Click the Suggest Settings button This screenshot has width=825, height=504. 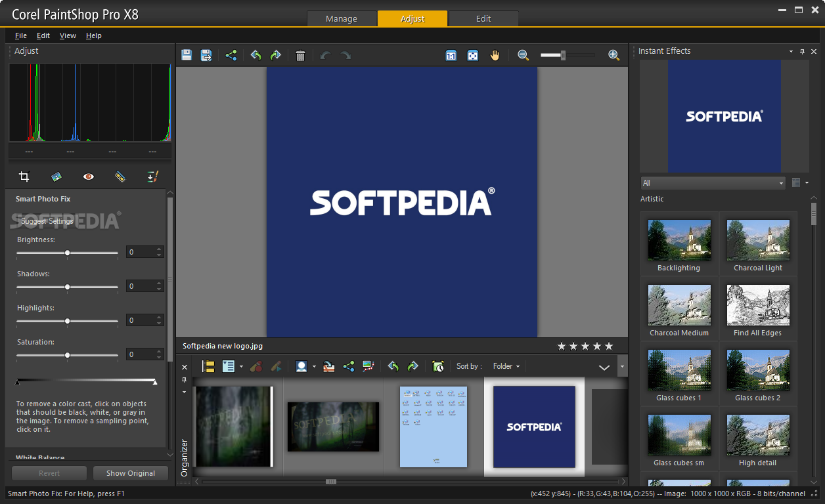click(47, 221)
